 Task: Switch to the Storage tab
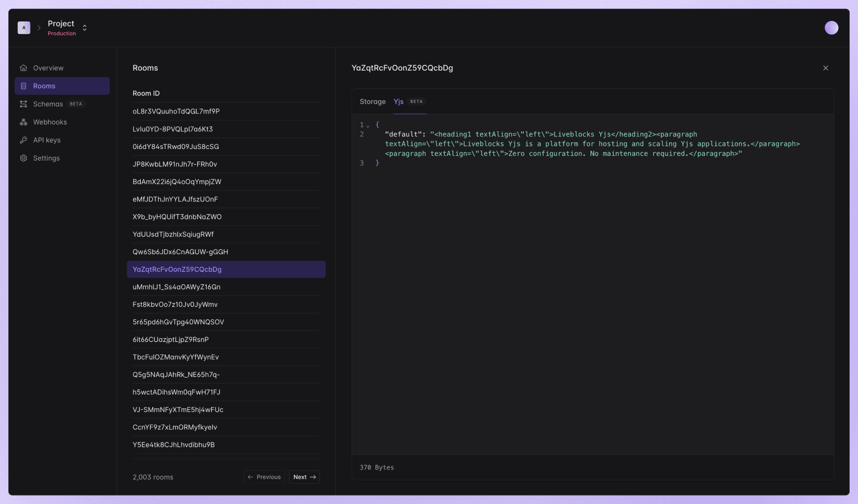pyautogui.click(x=372, y=101)
